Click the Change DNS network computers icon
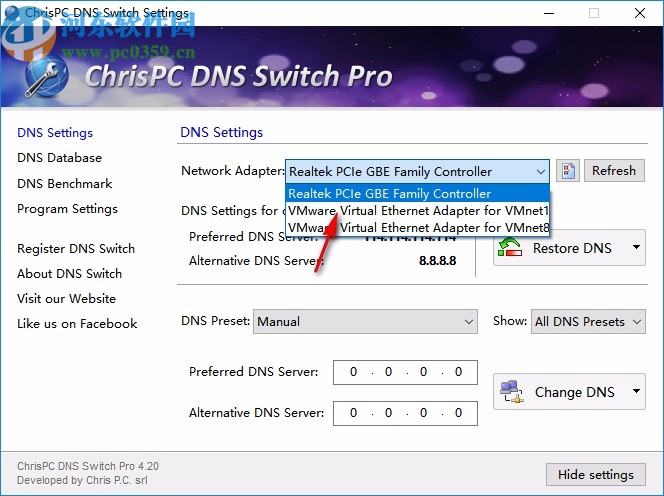 [512, 392]
